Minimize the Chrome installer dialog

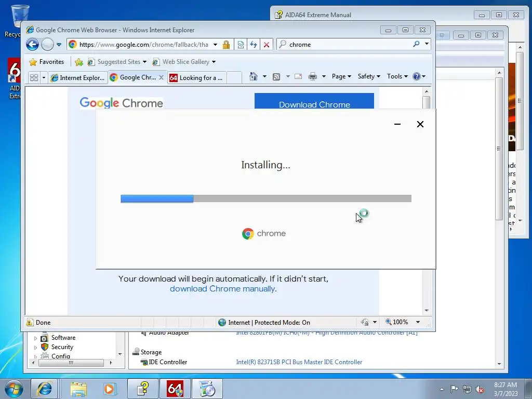(397, 124)
